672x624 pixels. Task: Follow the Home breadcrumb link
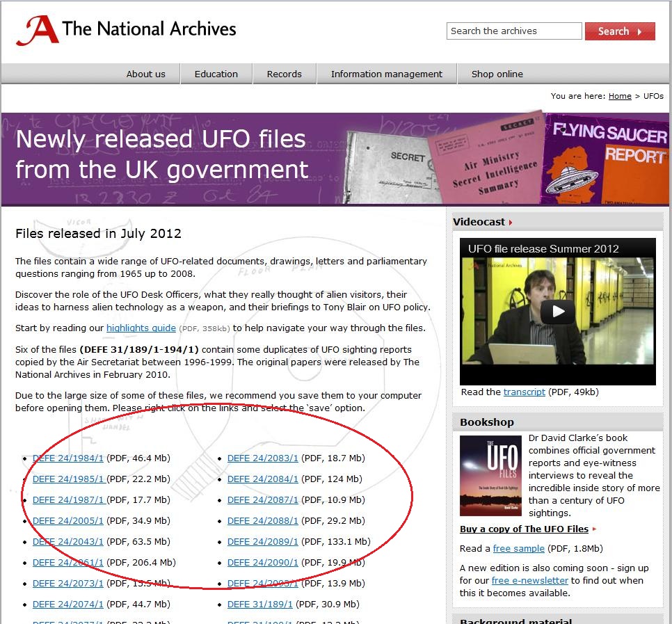[620, 96]
